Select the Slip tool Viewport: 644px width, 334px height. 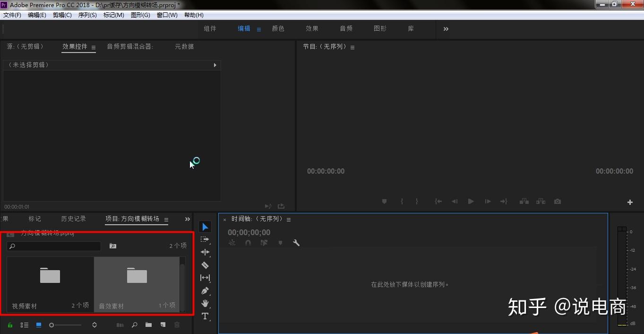pos(205,278)
